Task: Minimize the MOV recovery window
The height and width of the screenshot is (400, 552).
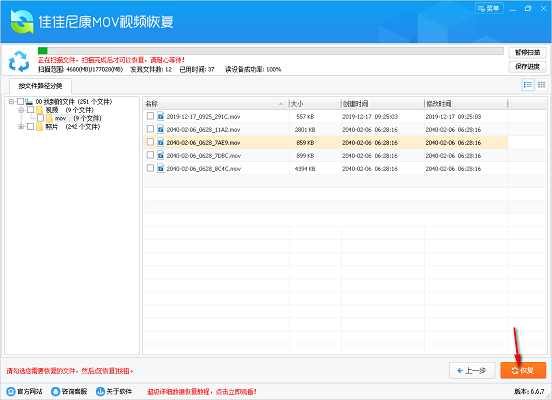Action: [513, 9]
